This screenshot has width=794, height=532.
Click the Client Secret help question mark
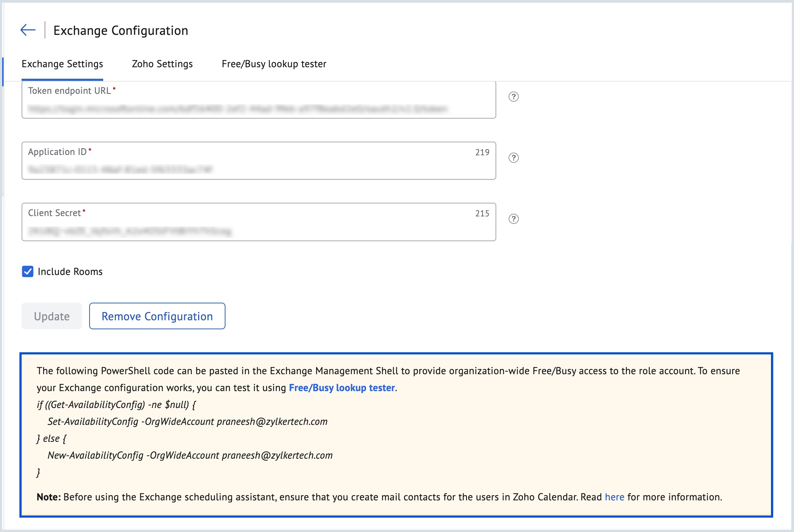pos(514,219)
